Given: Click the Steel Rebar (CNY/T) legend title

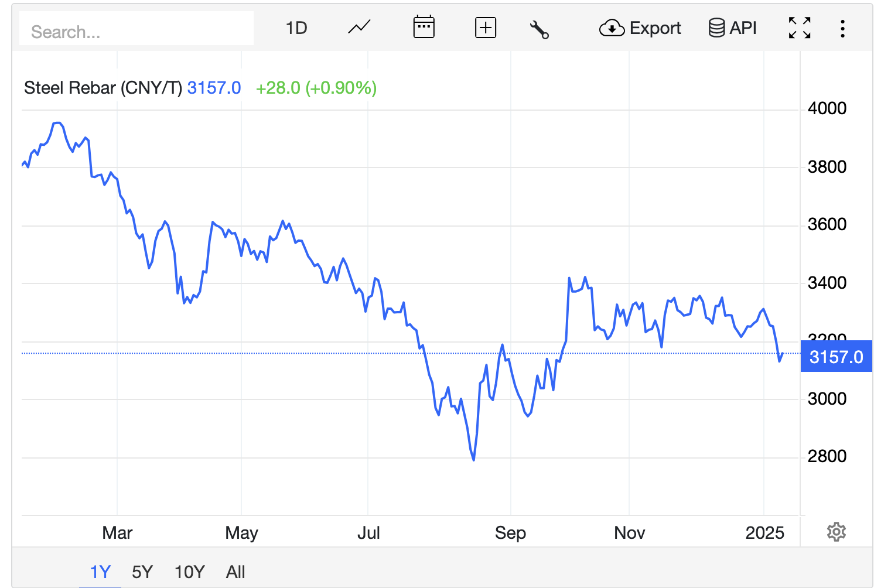Looking at the screenshot, I should (103, 88).
